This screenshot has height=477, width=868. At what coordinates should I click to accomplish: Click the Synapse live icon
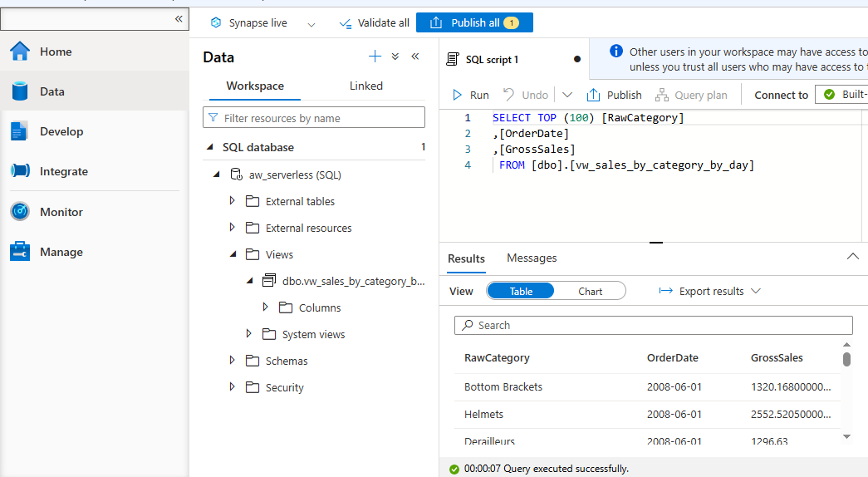tap(216, 22)
